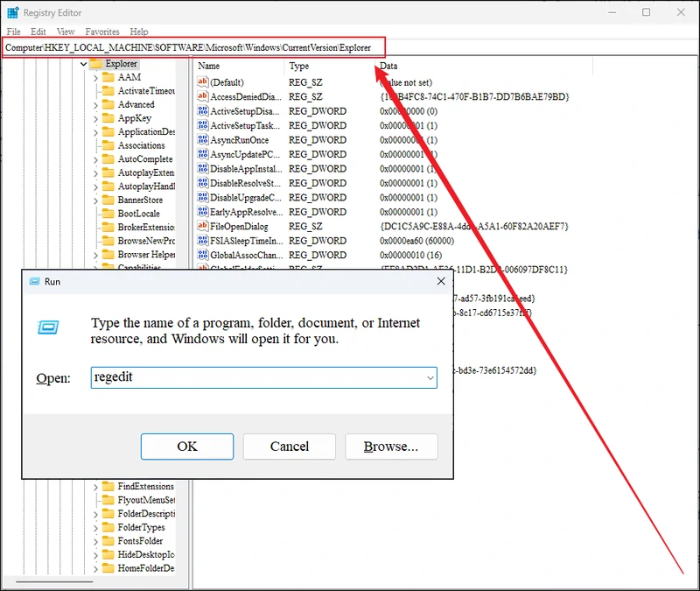Viewport: 700px width, 591px height.
Task: Open the View menu
Action: [x=66, y=32]
